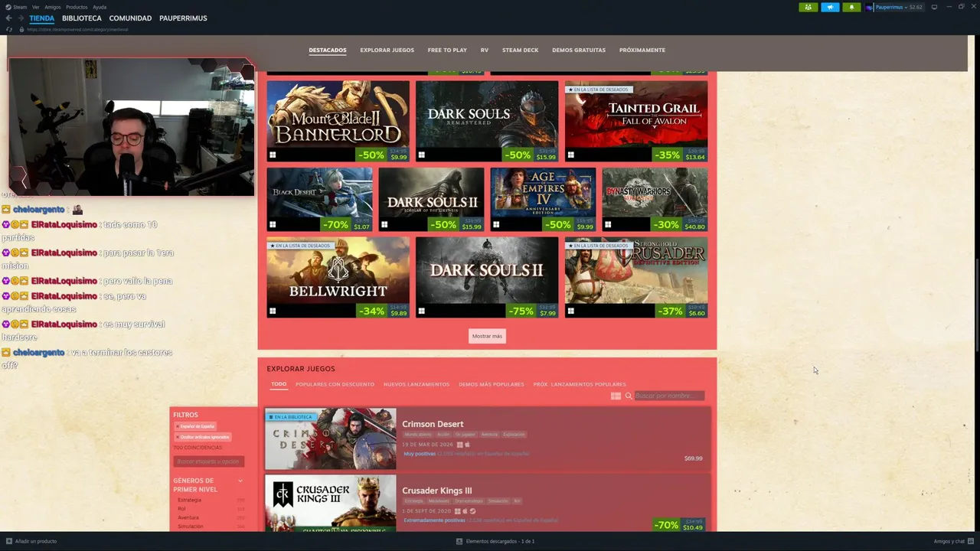Open the downloads icon in the bottom bar

[x=459, y=541]
